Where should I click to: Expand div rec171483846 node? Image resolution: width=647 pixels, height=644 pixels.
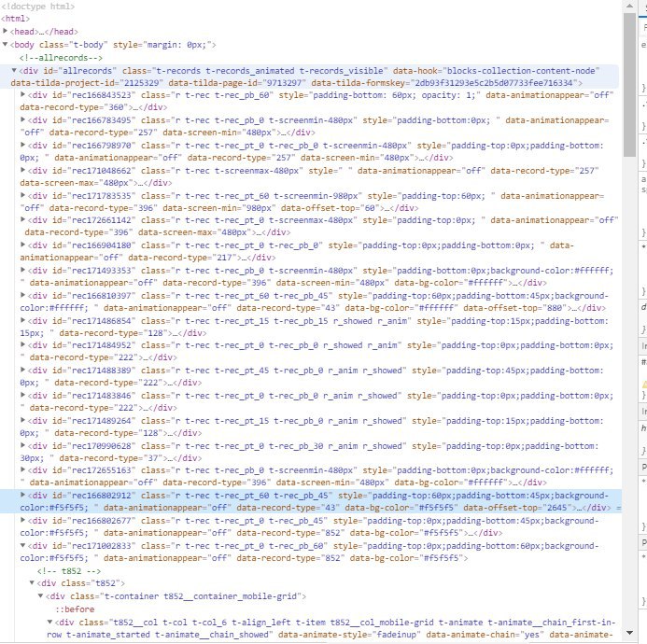pos(23,395)
